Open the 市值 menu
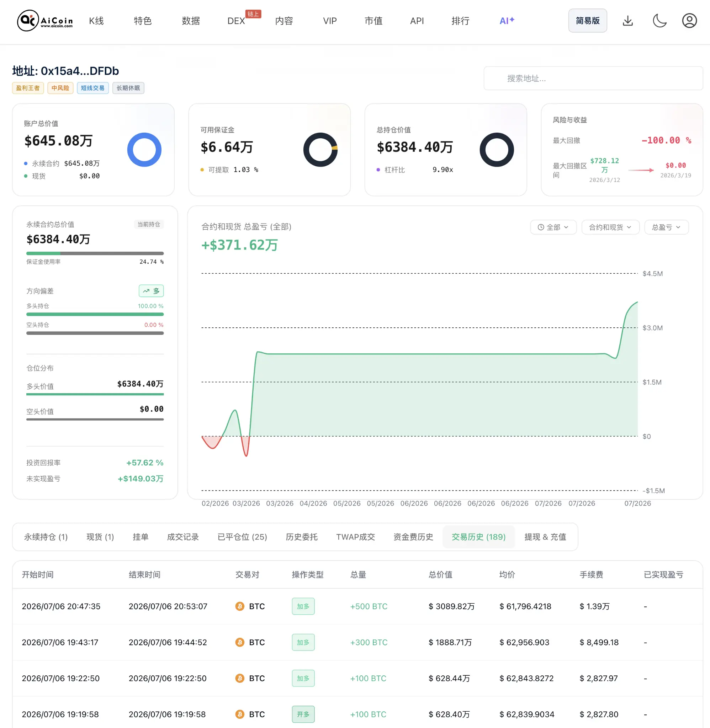 point(373,21)
